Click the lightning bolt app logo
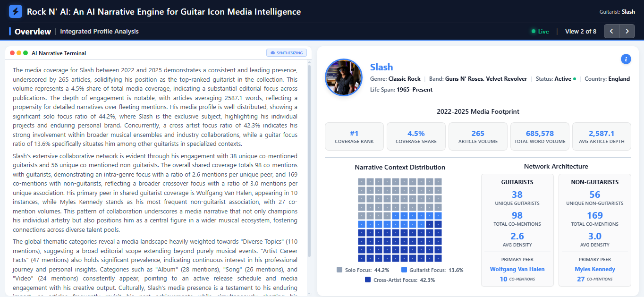This screenshot has height=297, width=644. (x=16, y=11)
